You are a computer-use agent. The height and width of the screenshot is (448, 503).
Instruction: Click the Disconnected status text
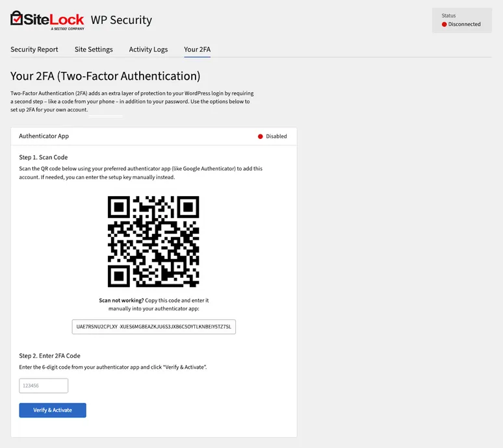(x=464, y=25)
